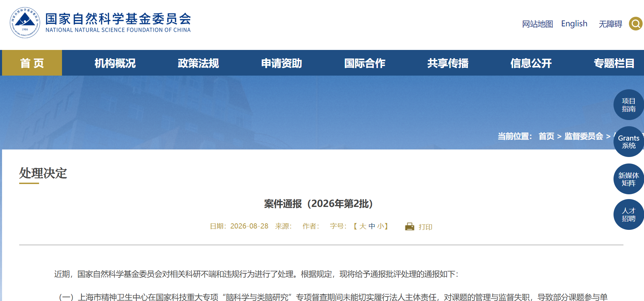The height and width of the screenshot is (301, 644).
Task: Click the 字号 label in article info
Action: 338,226
